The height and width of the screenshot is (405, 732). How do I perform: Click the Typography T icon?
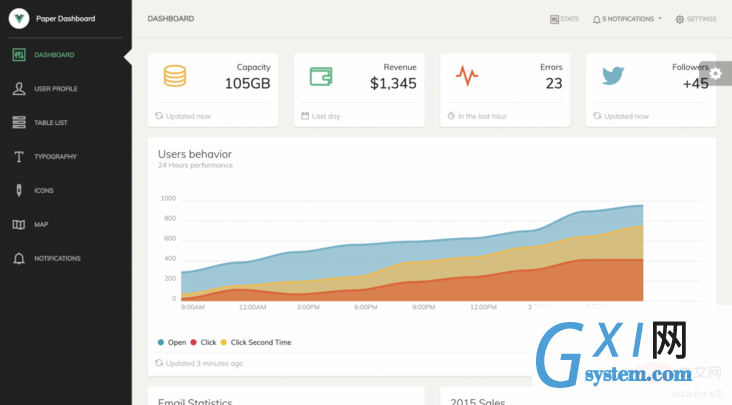coord(19,157)
